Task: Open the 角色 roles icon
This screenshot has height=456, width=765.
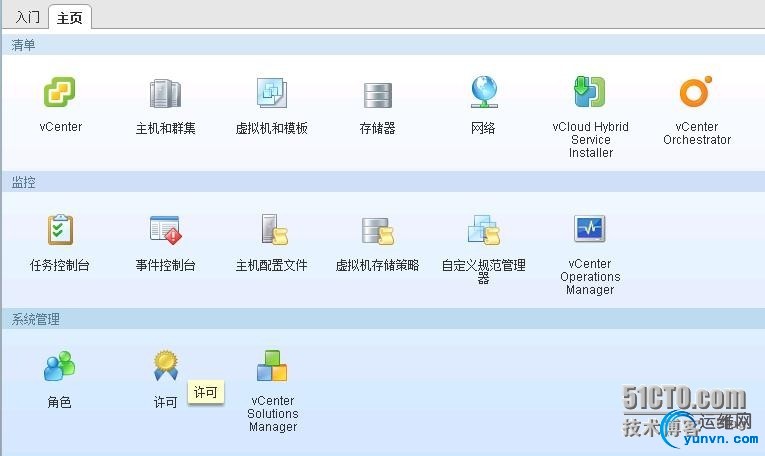Action: tap(60, 366)
